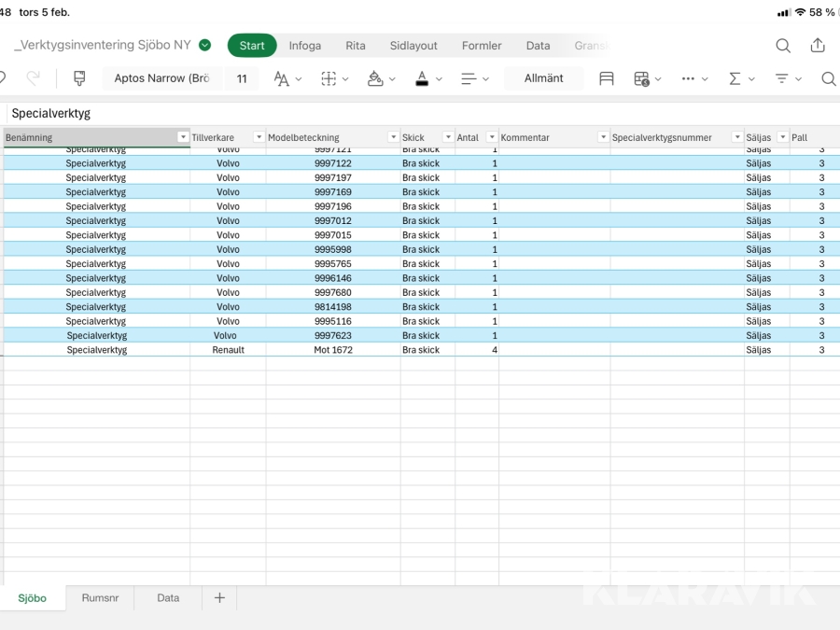The image size is (840, 630).
Task: Open the Tillverkare column filter dropdown
Action: (259, 138)
